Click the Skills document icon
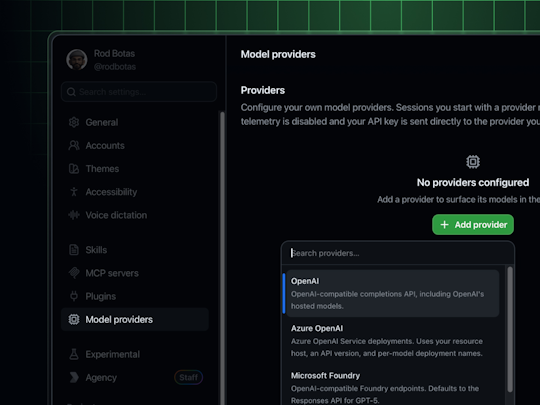The width and height of the screenshot is (540, 405). (74, 250)
